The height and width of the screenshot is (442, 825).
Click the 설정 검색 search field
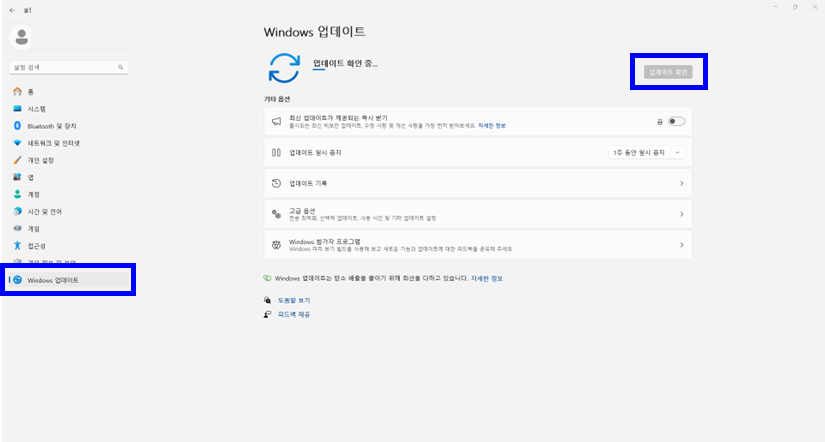tap(62, 67)
